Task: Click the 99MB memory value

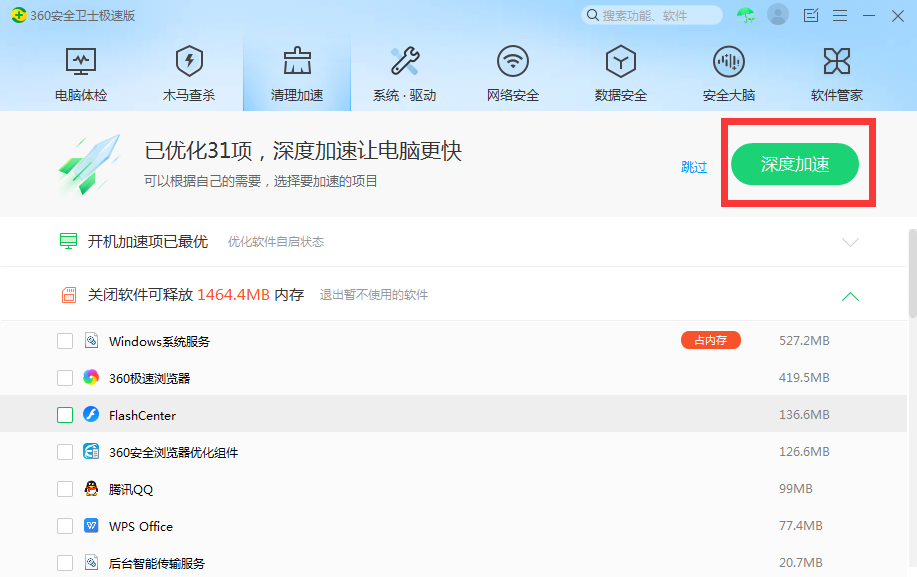Action: [x=795, y=489]
